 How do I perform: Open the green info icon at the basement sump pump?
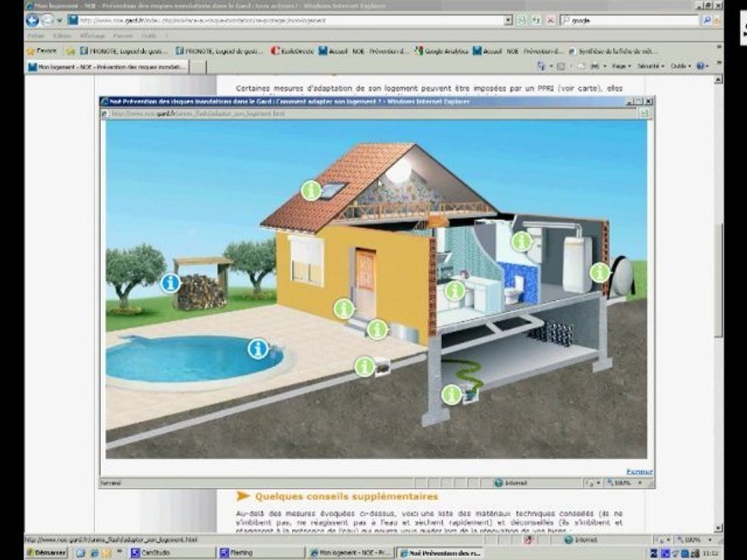click(451, 394)
